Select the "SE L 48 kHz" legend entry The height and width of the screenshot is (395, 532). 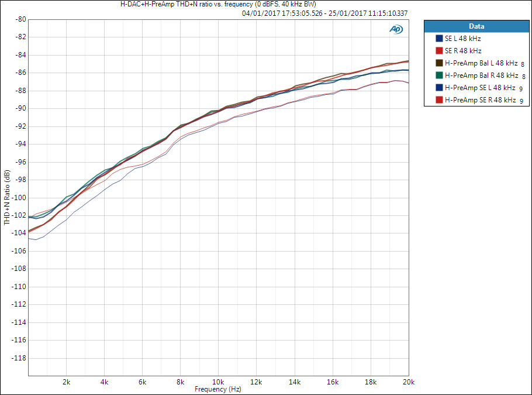click(x=463, y=39)
